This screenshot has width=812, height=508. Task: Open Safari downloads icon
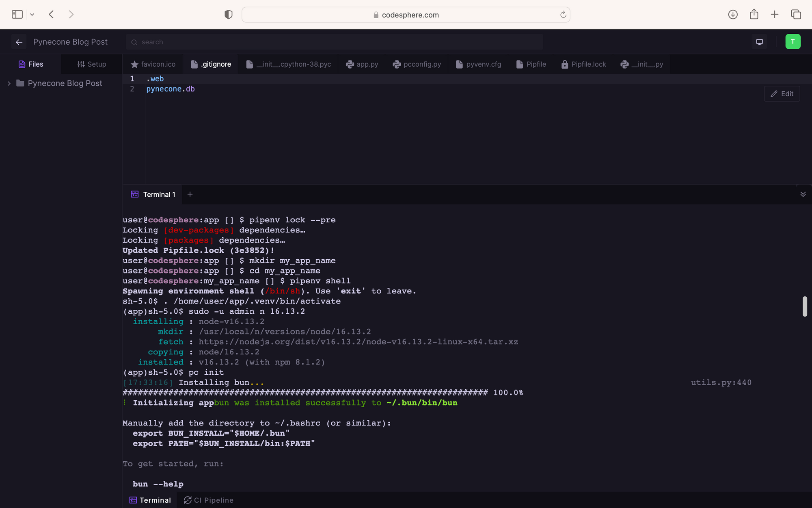click(733, 15)
